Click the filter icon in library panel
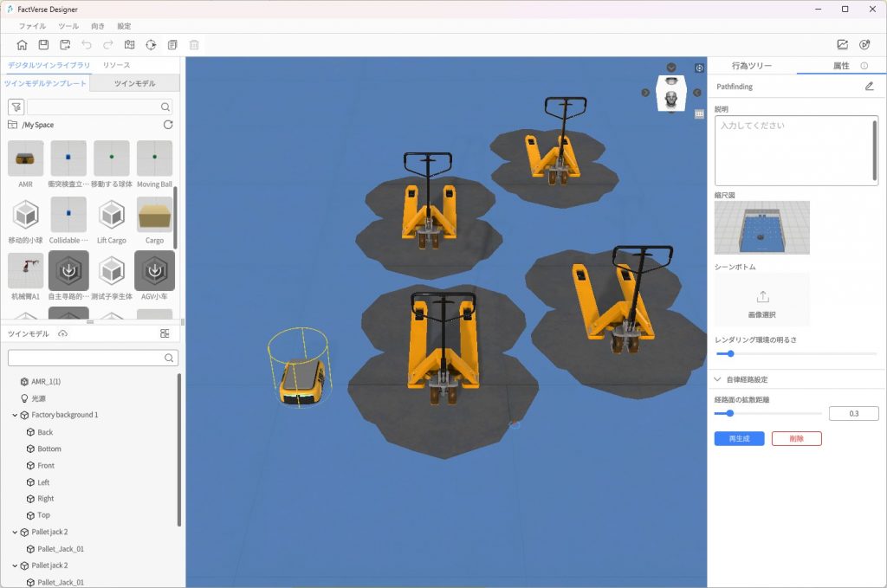 click(x=16, y=107)
